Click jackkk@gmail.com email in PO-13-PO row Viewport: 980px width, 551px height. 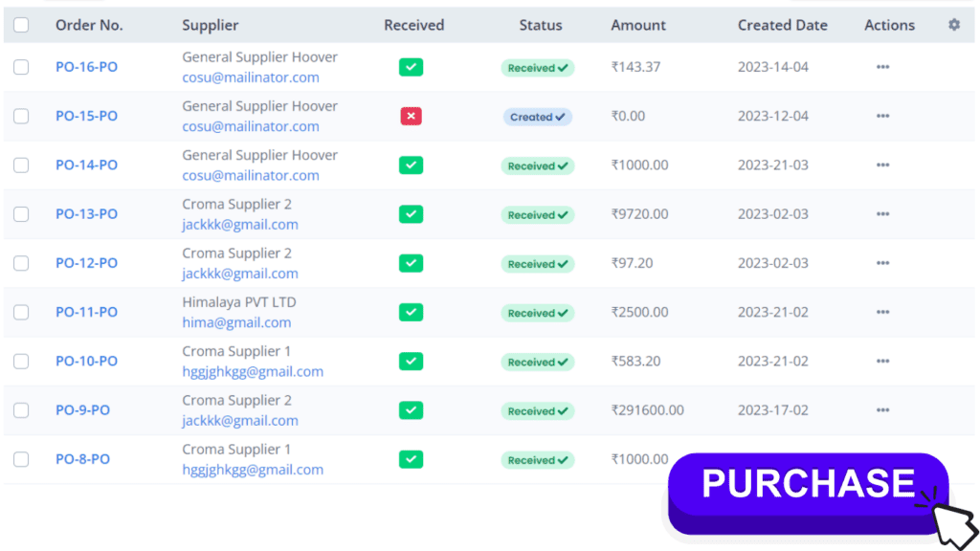click(240, 224)
